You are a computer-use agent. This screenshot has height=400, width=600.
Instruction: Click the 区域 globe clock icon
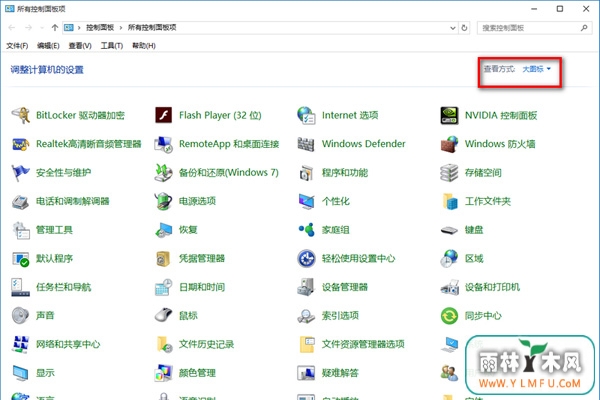click(x=449, y=258)
